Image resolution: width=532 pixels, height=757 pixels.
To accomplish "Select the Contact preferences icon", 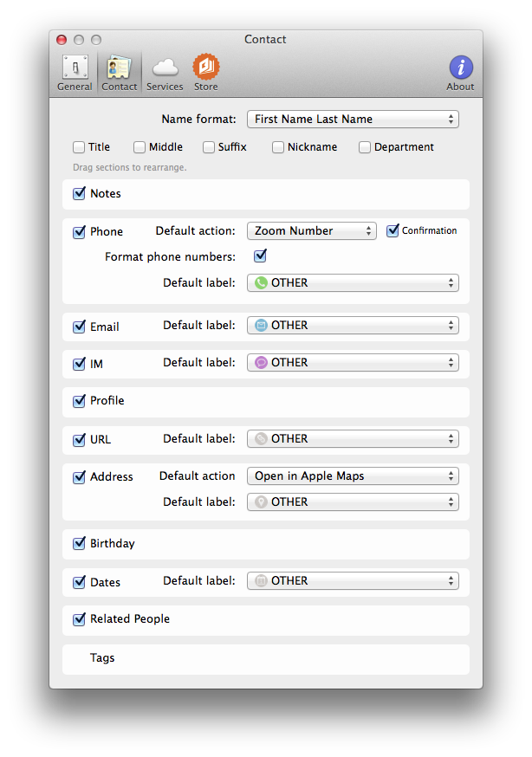I will pyautogui.click(x=120, y=74).
